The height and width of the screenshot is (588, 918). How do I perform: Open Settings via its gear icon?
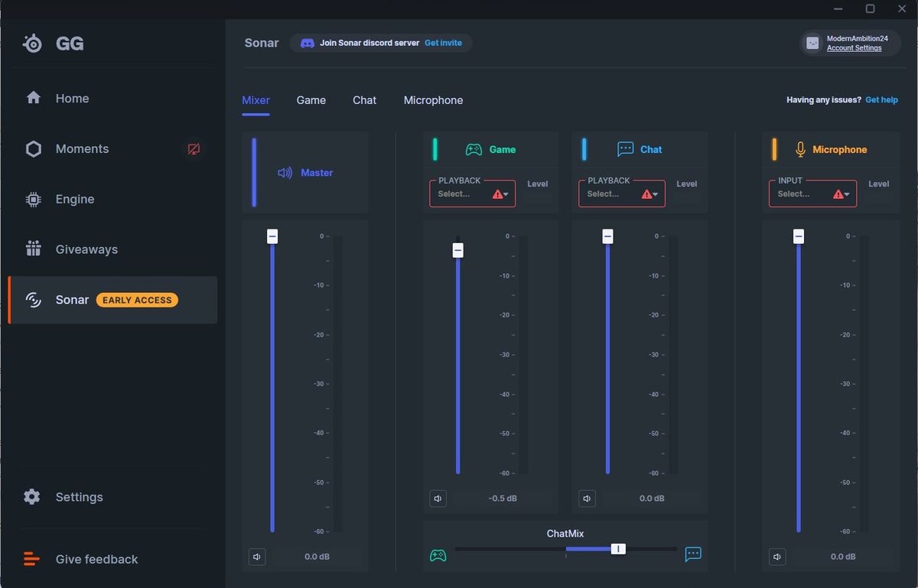coord(31,497)
